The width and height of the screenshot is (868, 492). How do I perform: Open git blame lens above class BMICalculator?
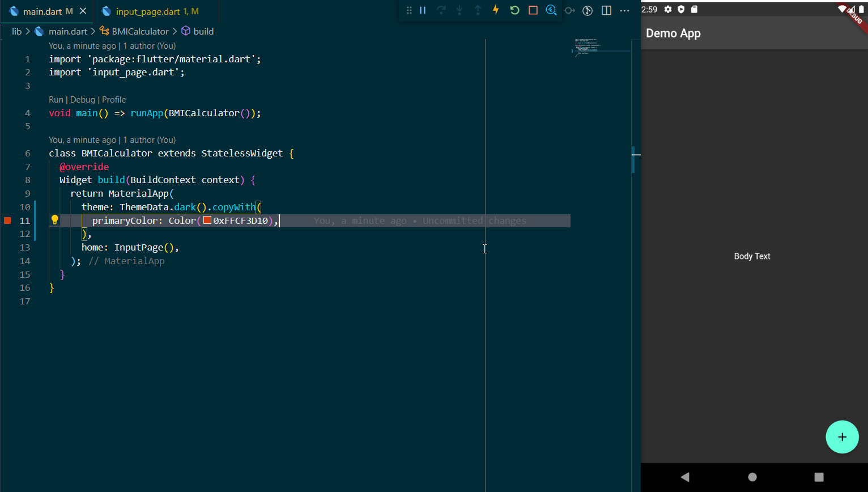(x=112, y=140)
